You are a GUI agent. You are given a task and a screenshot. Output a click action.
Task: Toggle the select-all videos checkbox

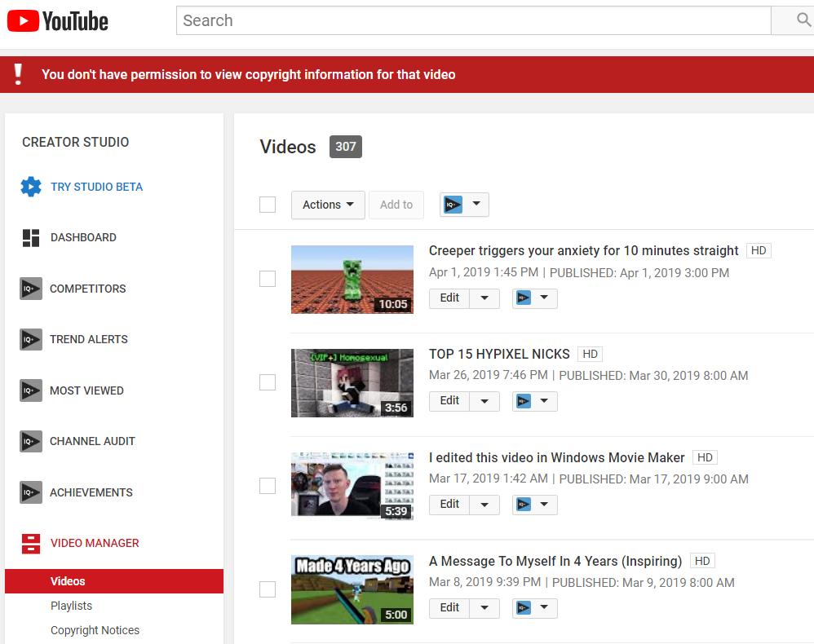point(268,205)
